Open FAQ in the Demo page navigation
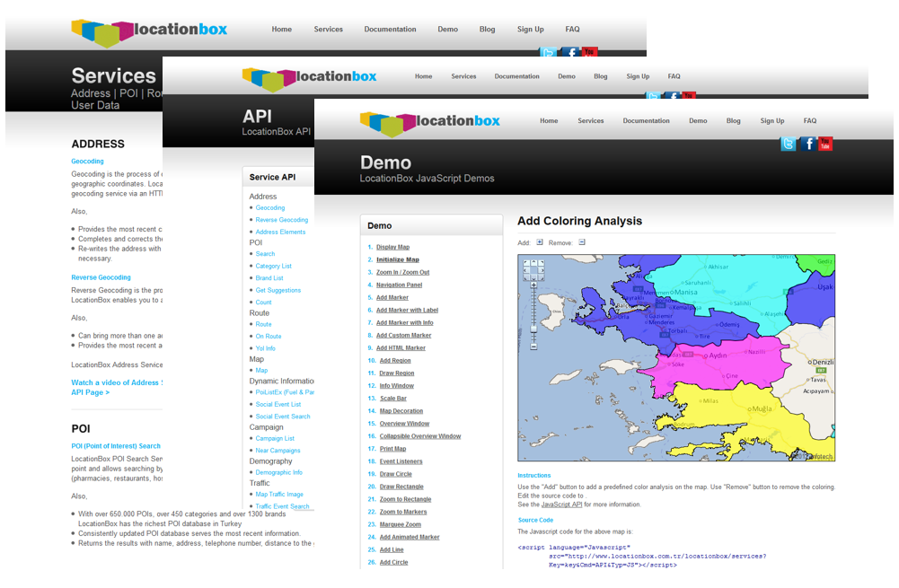899x588 pixels. coord(810,121)
